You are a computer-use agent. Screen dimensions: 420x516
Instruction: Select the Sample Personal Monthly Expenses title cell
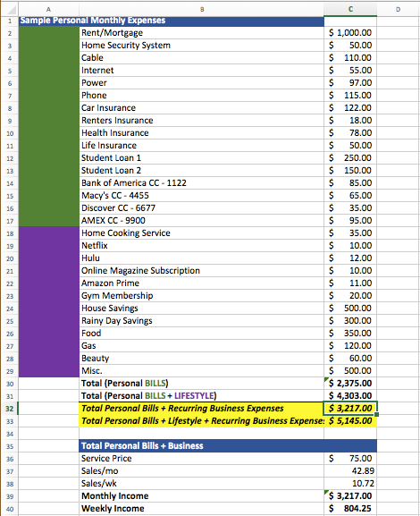click(x=171, y=21)
